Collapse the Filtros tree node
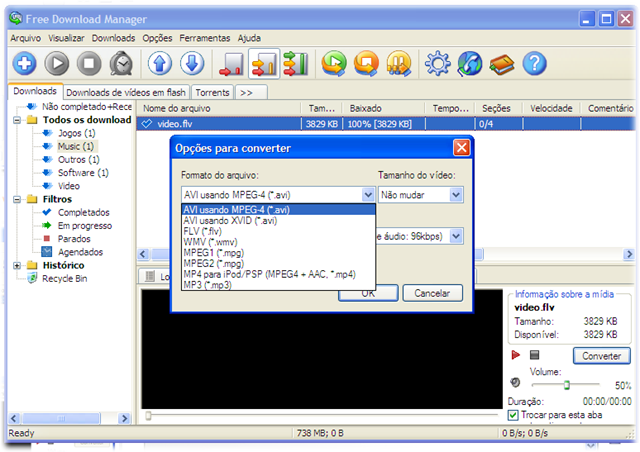Screen dimensions: 640x452 click(17, 199)
